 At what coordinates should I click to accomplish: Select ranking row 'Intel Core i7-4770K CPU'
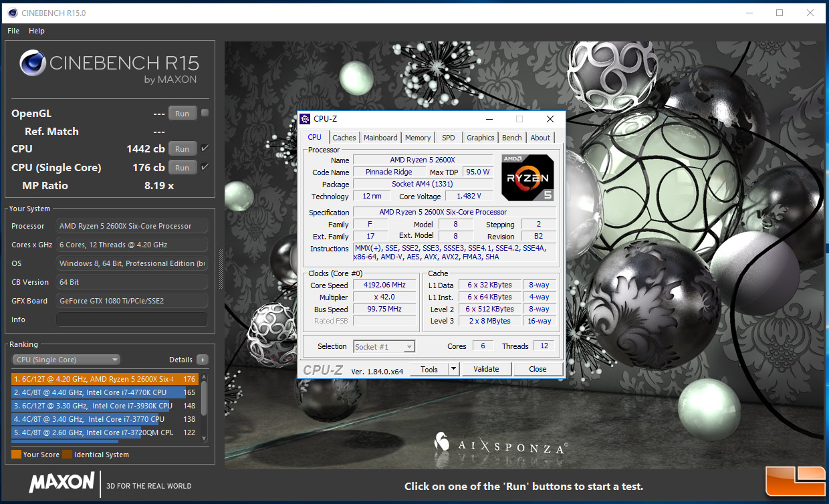point(105,392)
